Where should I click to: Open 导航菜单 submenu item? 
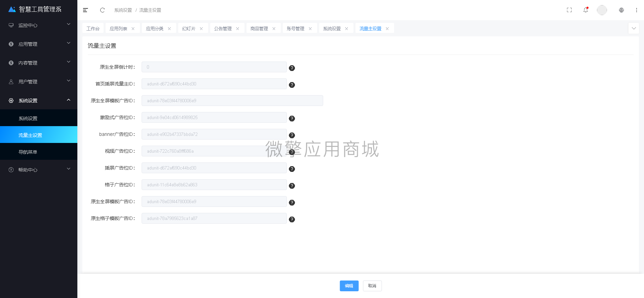pyautogui.click(x=39, y=152)
